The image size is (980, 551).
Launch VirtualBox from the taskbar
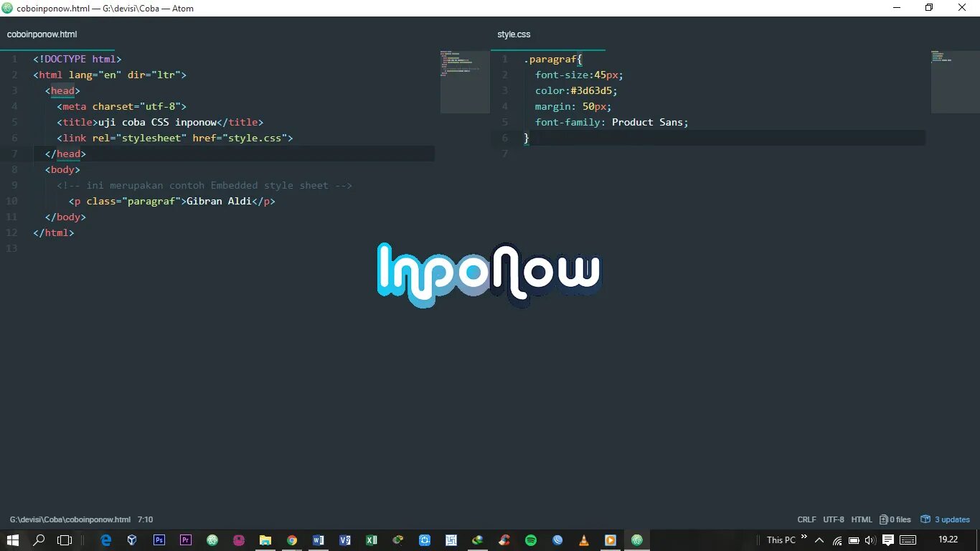tap(132, 540)
